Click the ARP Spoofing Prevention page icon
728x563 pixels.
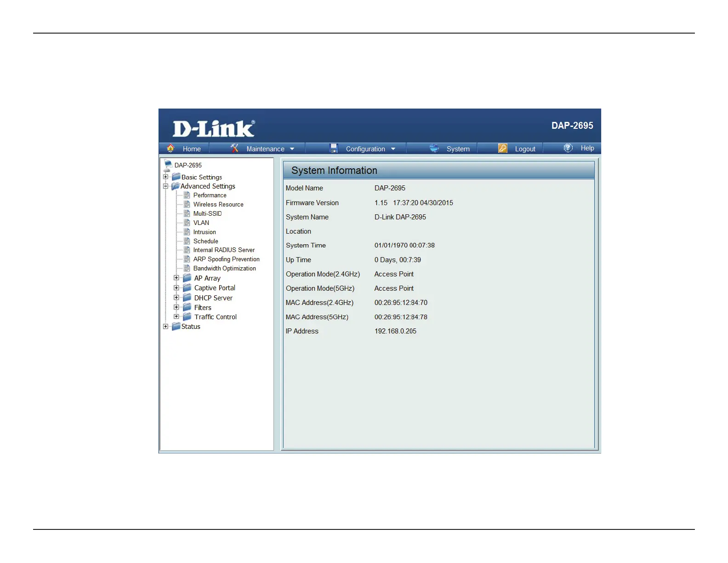[187, 259]
